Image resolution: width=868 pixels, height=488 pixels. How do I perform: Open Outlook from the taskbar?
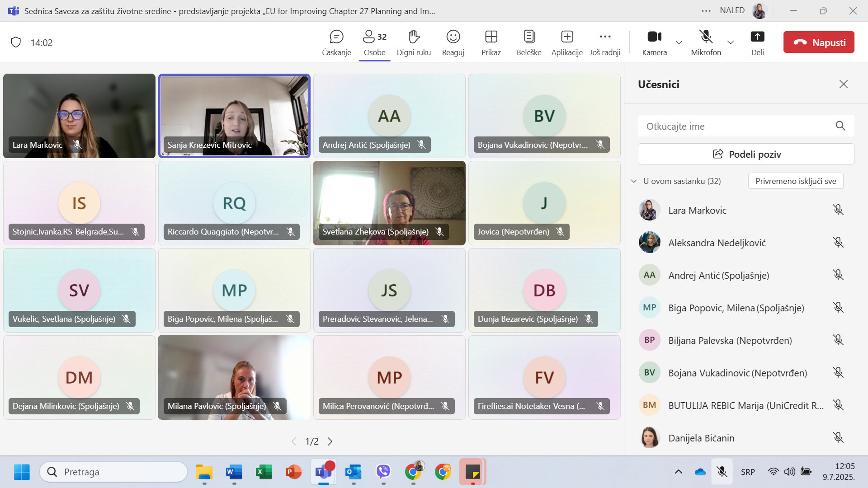(354, 472)
